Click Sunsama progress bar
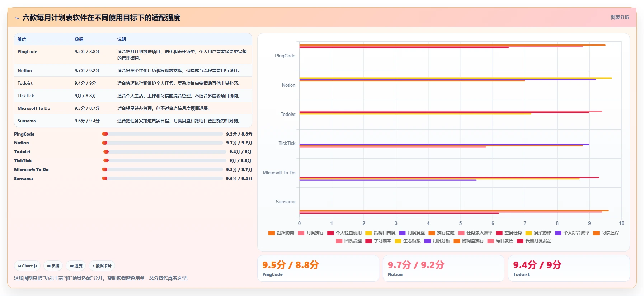Image resolution: width=644 pixels, height=296 pixels. [162, 178]
